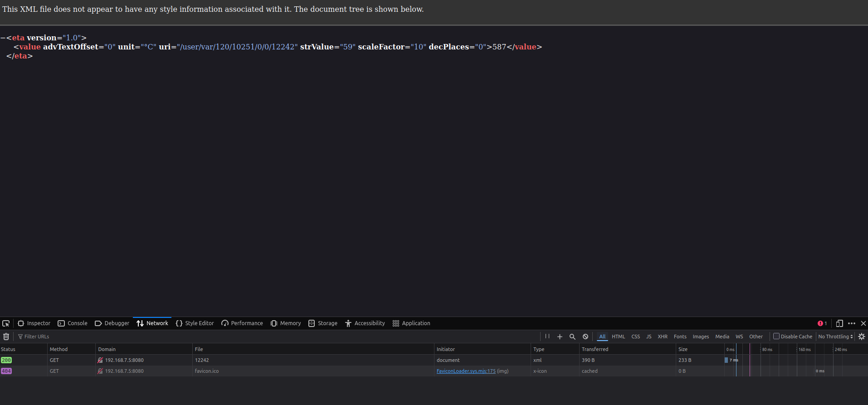Open FaviconLoader.sys.mjs:175 initiator link
Viewport: 868px width, 405px height.
(466, 371)
